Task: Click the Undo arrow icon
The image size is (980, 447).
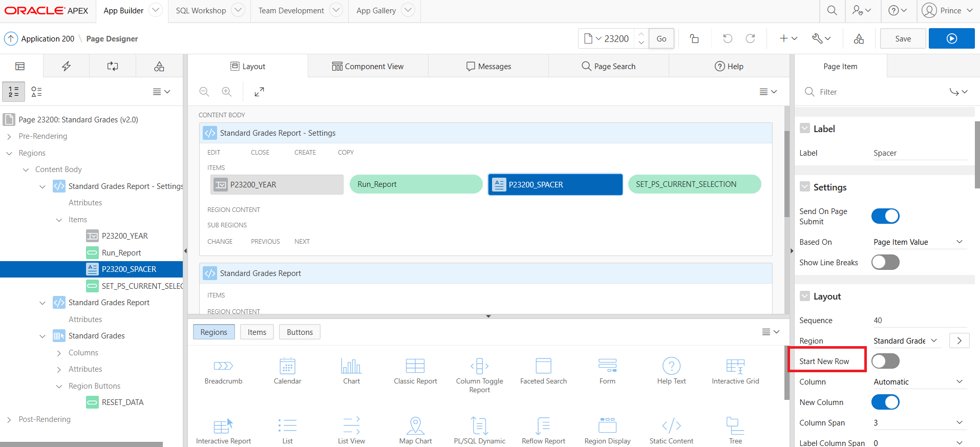Action: coord(727,39)
